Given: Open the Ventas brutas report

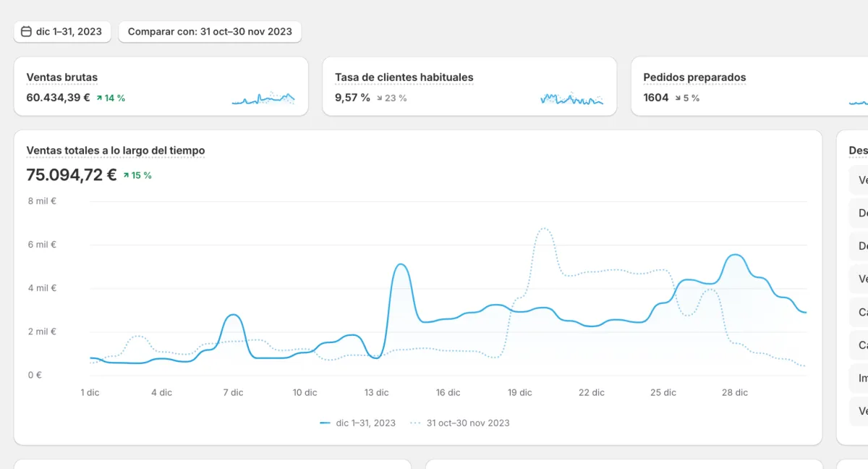Looking at the screenshot, I should [x=62, y=77].
